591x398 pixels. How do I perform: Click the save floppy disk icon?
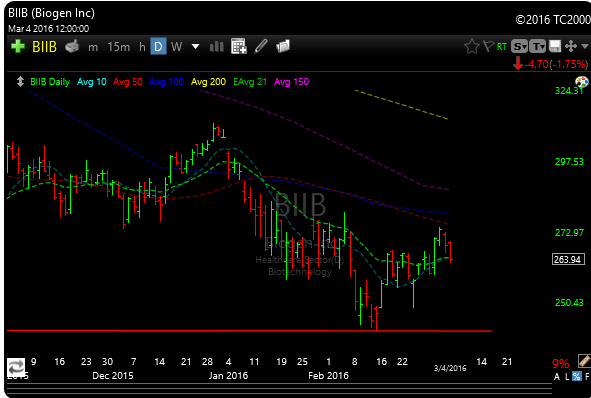point(555,47)
